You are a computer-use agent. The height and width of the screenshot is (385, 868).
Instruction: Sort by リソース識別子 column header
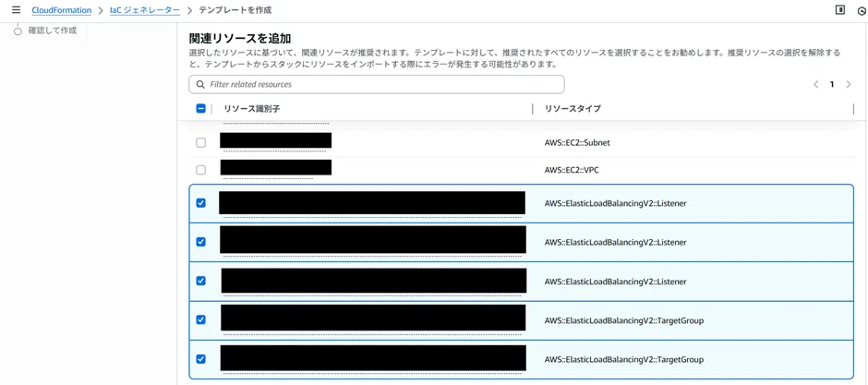pyautogui.click(x=251, y=109)
